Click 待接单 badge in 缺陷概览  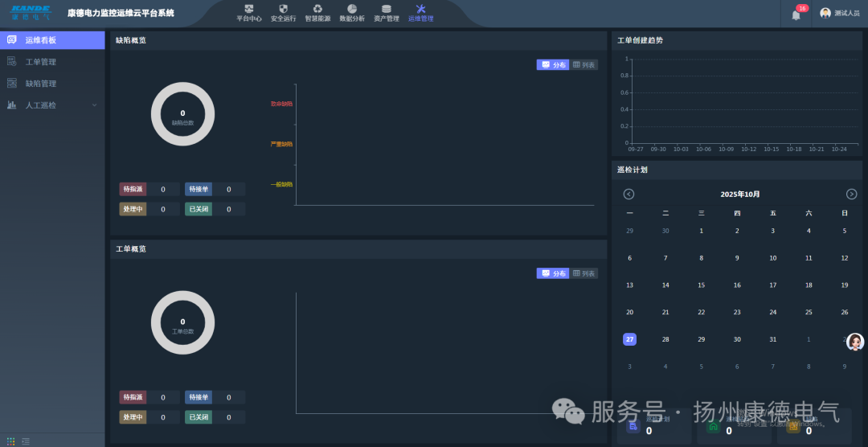(x=199, y=189)
